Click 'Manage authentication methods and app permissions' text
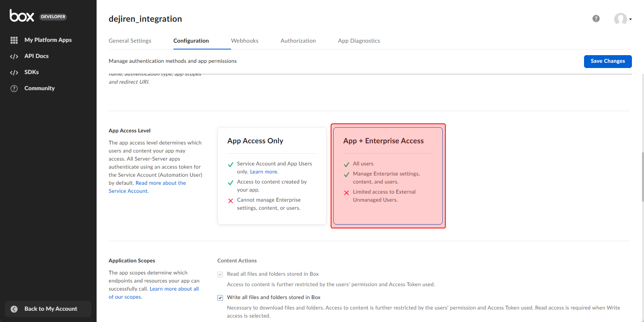Viewport: 644px width, 322px height. [173, 61]
